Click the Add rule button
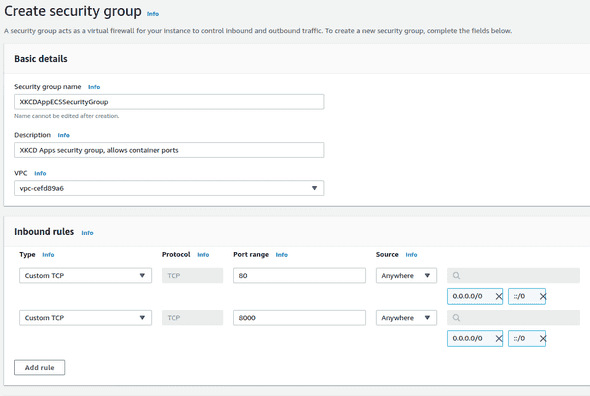 pos(40,367)
